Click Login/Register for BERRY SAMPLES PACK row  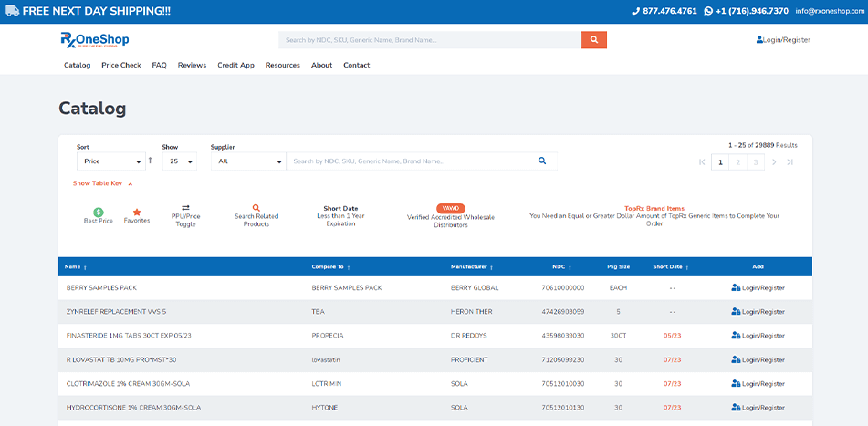[758, 287]
